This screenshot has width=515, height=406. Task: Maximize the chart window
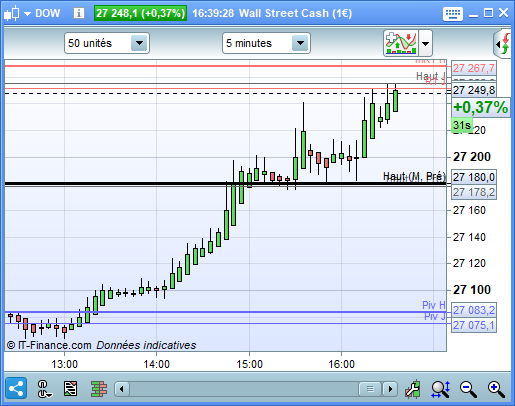488,13
